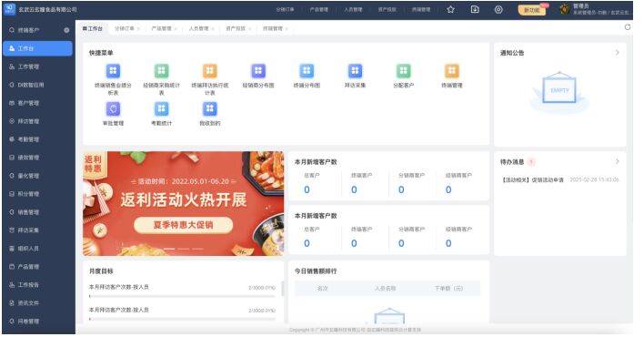Open the 审批管理 shortcut icon
This screenshot has width=644, height=337.
113,109
